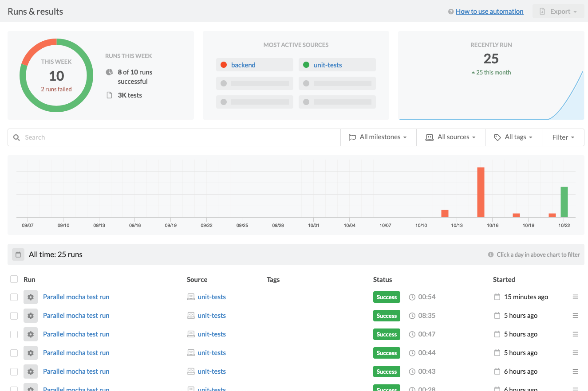Click Success badge of the 08:35 run
Viewport: 588px width, 391px height.
point(387,316)
